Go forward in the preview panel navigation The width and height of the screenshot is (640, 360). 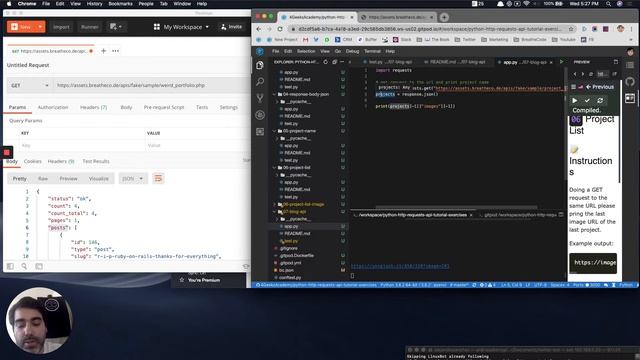click(x=582, y=74)
